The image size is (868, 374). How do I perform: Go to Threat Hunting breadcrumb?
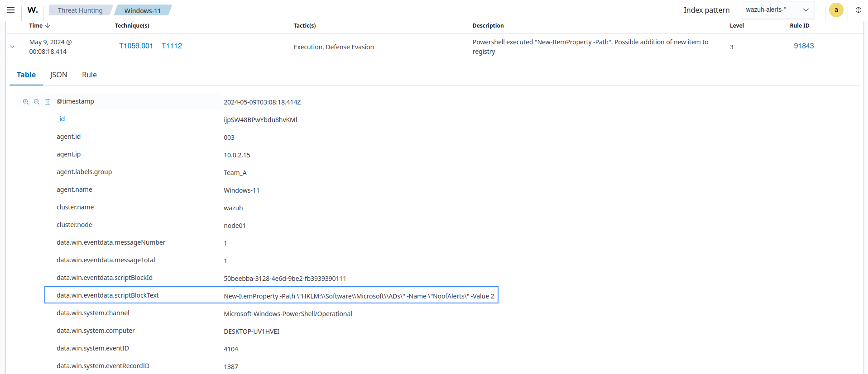80,10
